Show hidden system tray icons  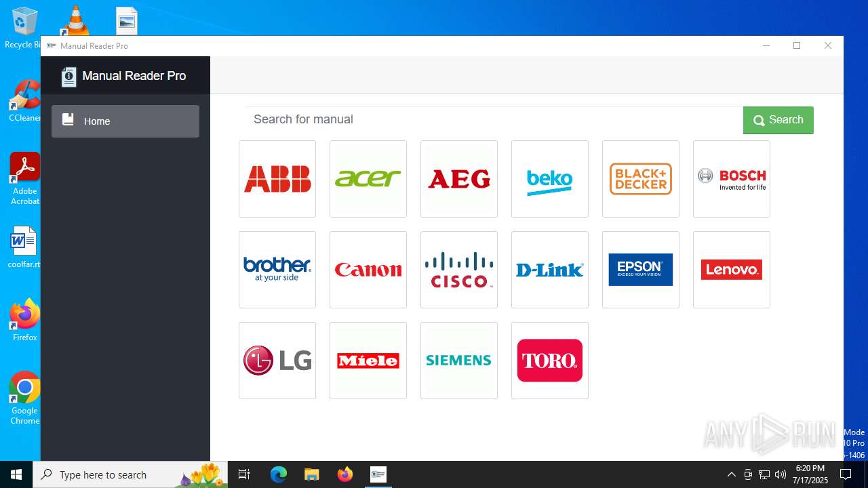coord(731,474)
